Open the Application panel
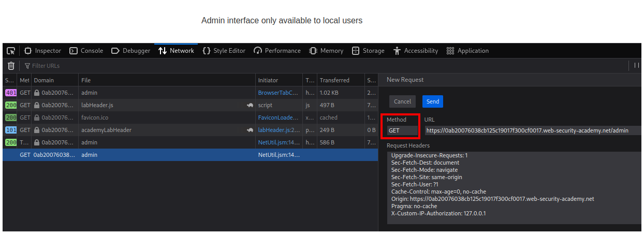Viewport: 644px width, 234px height. coord(467,51)
